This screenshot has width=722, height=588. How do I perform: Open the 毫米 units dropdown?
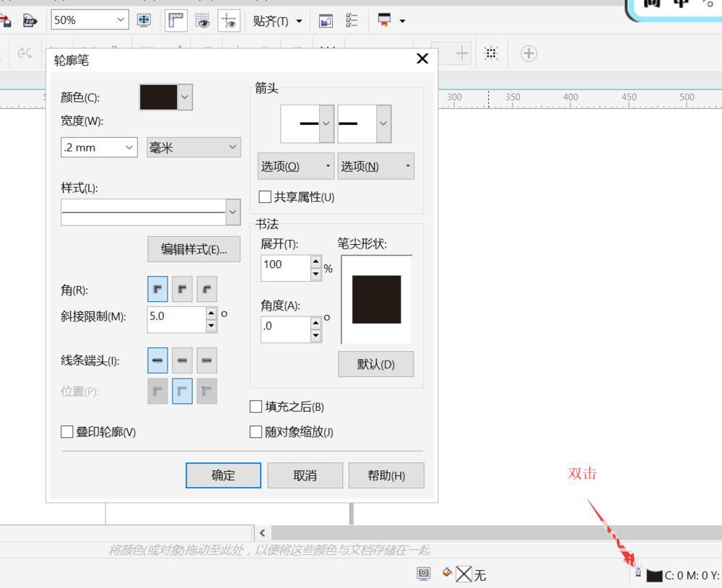pyautogui.click(x=193, y=147)
